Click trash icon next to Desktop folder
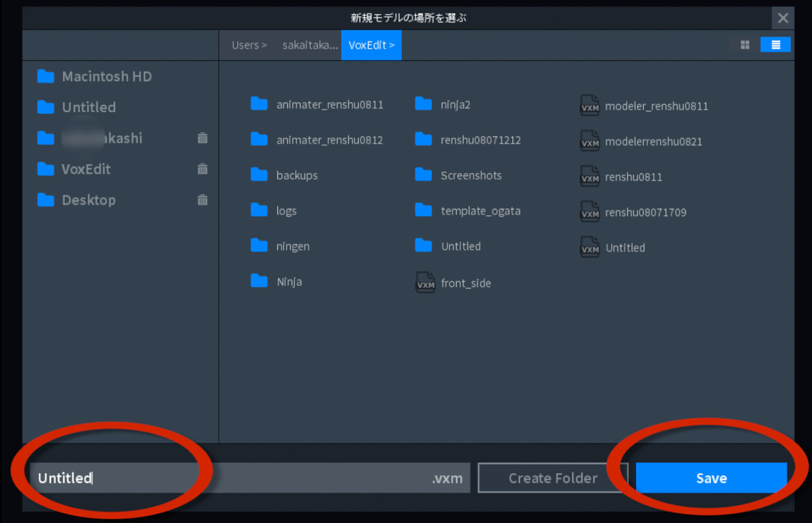This screenshot has width=812, height=523. click(202, 200)
